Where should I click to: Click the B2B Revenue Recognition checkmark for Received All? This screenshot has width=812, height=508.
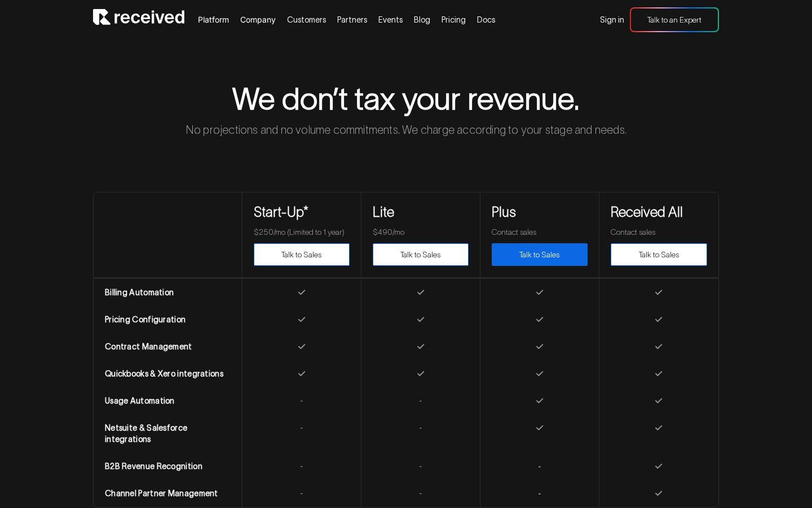[659, 466]
